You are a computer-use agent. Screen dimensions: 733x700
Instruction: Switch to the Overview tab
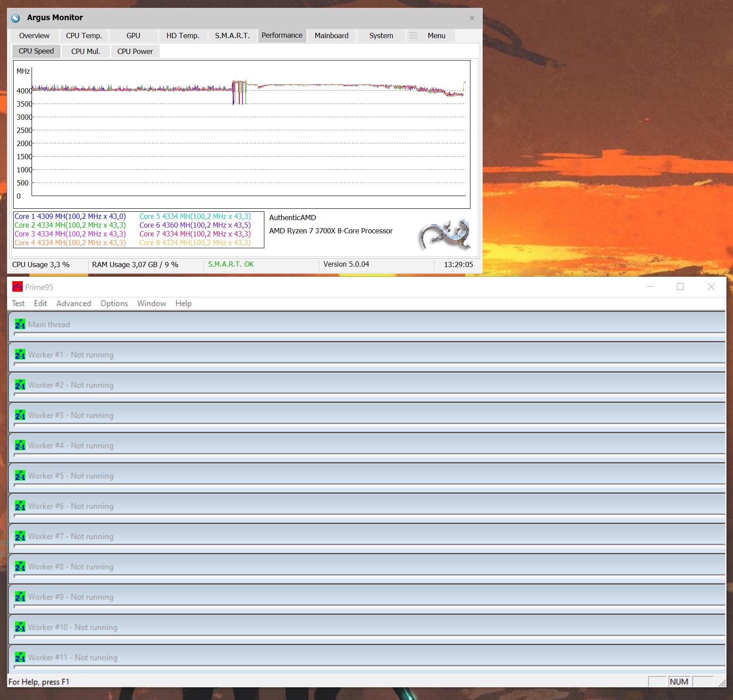34,36
